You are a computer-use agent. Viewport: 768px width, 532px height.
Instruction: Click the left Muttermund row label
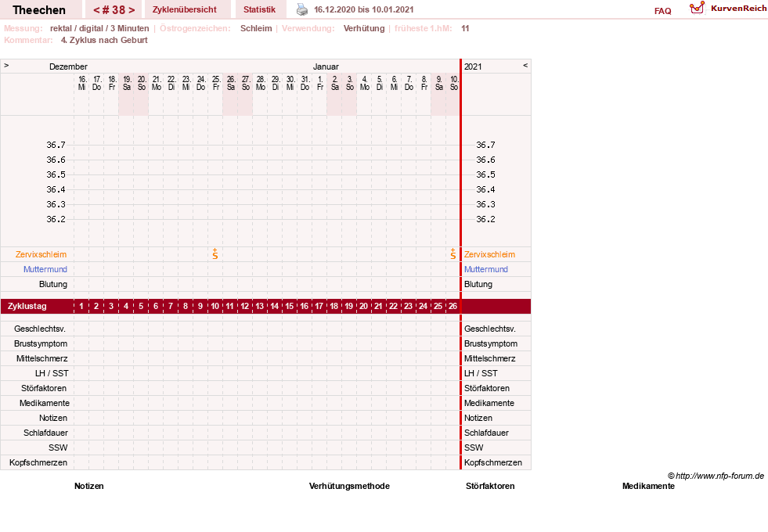[45, 269]
